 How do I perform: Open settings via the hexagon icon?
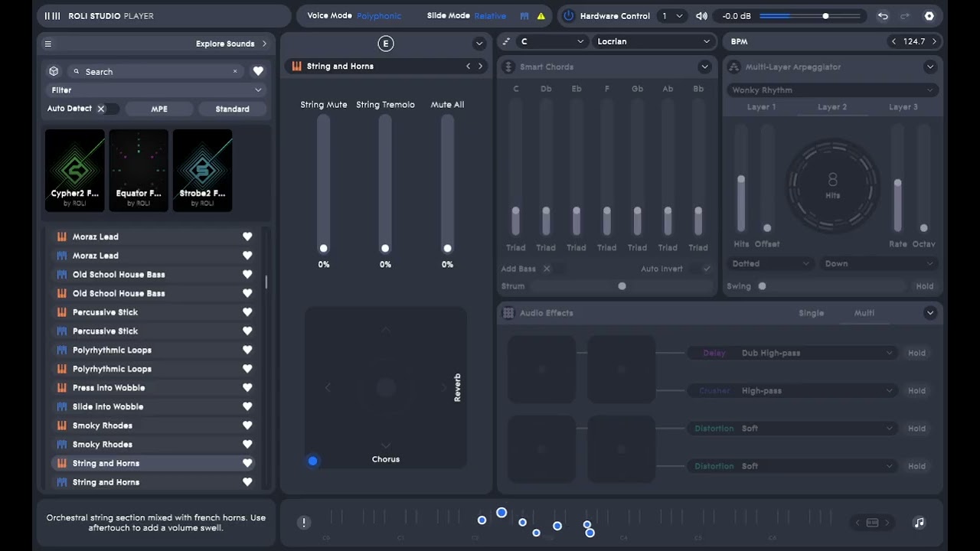pos(929,16)
